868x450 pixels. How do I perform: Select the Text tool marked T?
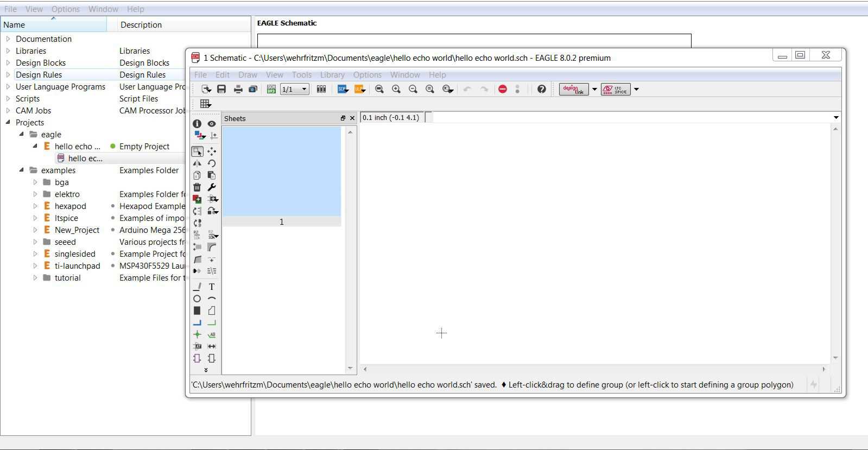click(212, 287)
